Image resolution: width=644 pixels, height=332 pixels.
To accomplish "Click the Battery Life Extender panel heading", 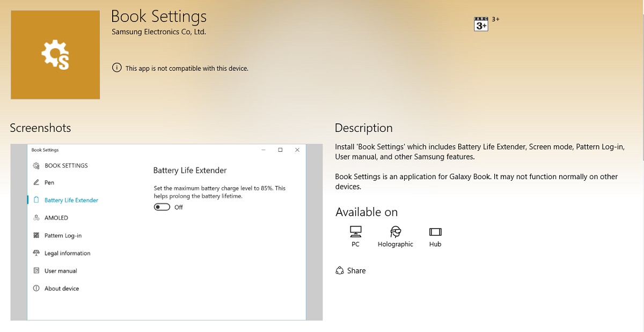I will tap(190, 171).
